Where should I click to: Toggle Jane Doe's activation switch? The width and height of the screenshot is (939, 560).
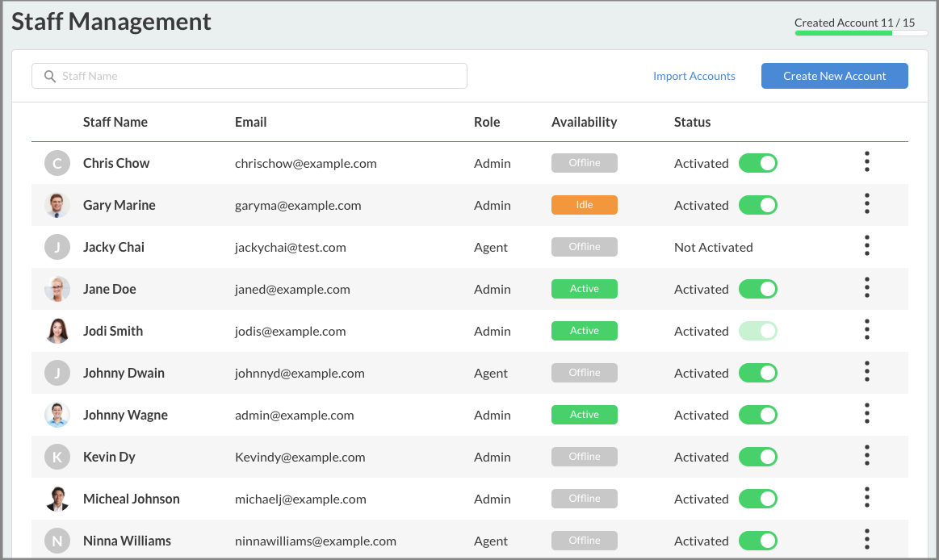(758, 289)
